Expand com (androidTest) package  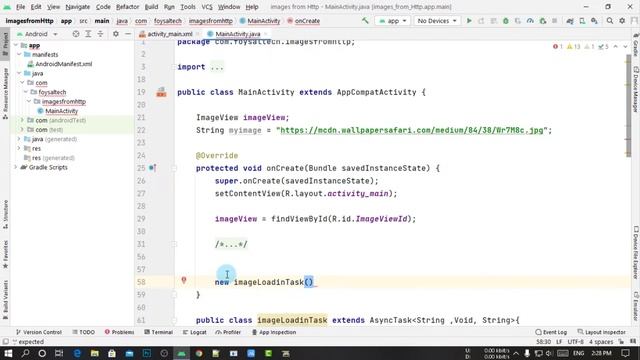[x=22, y=120]
